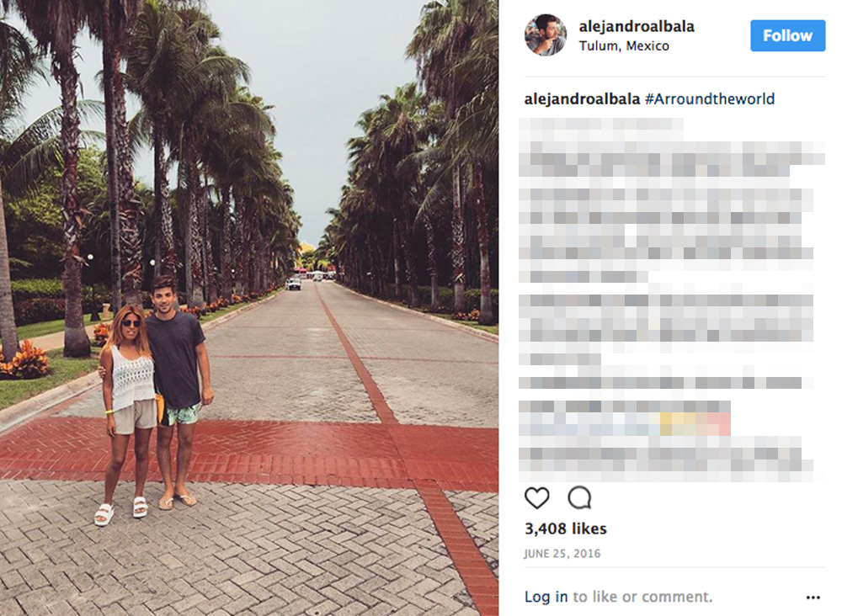Like the post with the heart icon

[x=536, y=498]
